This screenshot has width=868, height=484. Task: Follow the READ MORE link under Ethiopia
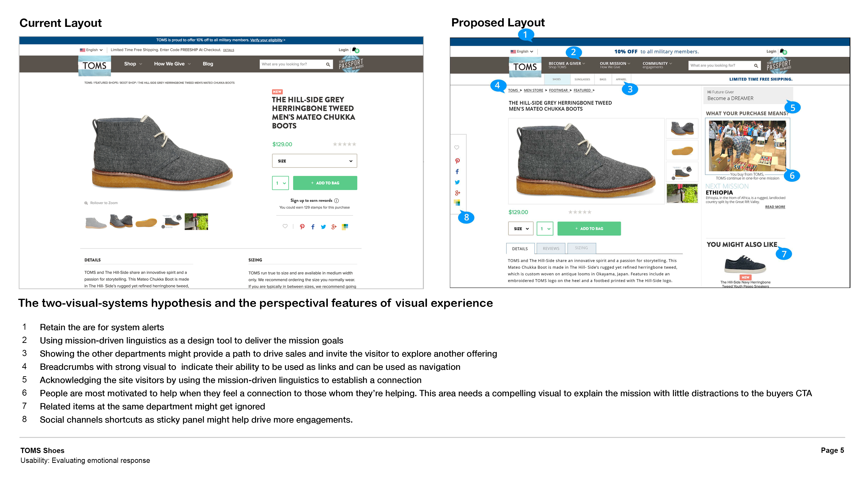point(775,207)
